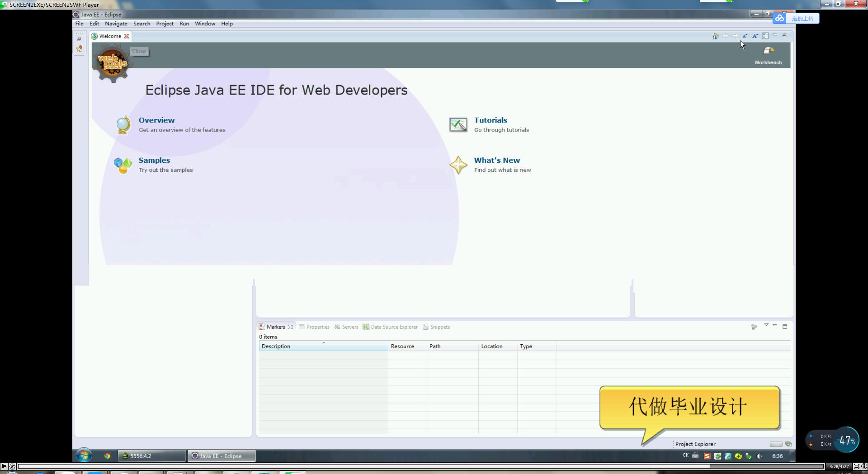Sort by Description column header
The image size is (868, 474).
click(323, 346)
